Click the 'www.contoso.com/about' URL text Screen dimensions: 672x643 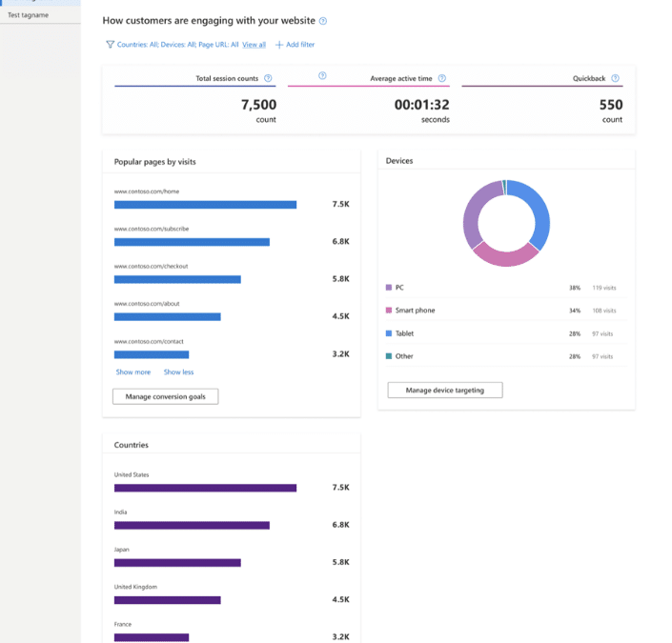tap(147, 304)
